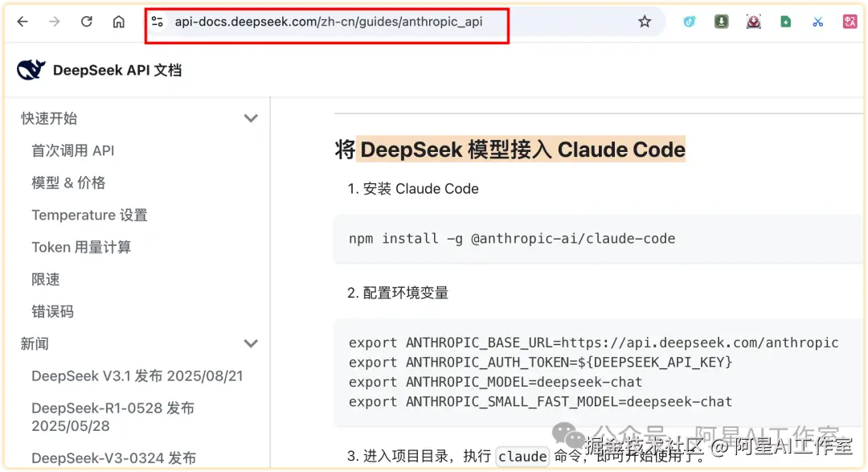Viewport: 868px width, 472px height.
Task: Open 错误码 sidebar page
Action: click(x=52, y=311)
